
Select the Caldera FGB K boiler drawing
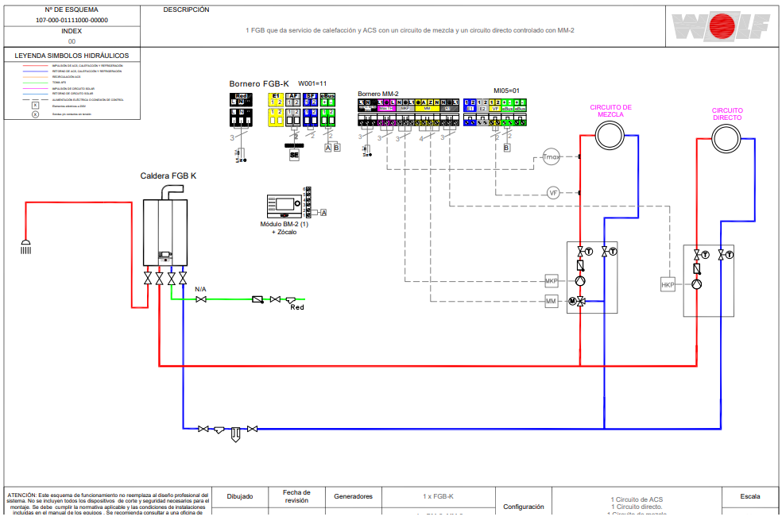point(165,226)
